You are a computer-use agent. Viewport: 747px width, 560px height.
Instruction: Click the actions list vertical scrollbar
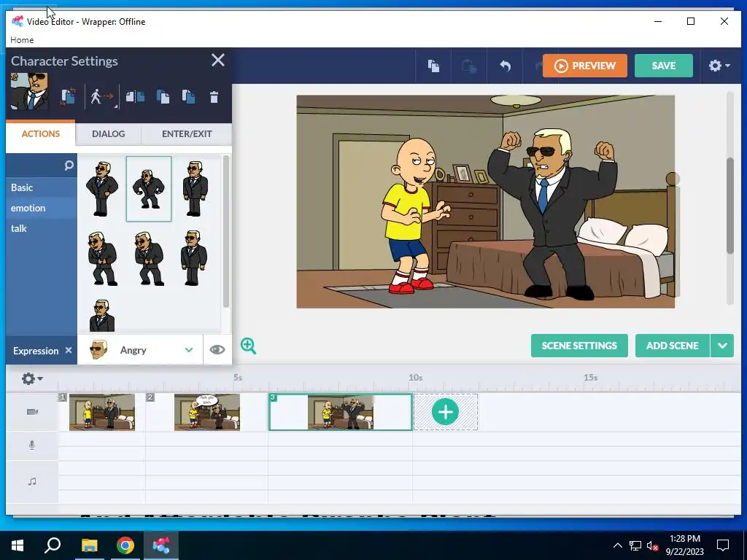pos(226,231)
